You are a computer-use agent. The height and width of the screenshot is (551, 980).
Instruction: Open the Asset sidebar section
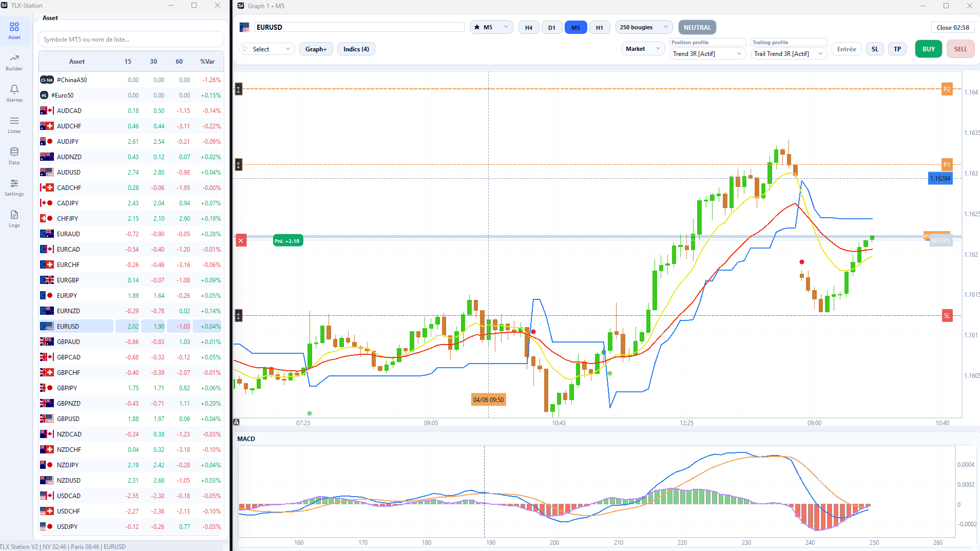click(x=14, y=30)
